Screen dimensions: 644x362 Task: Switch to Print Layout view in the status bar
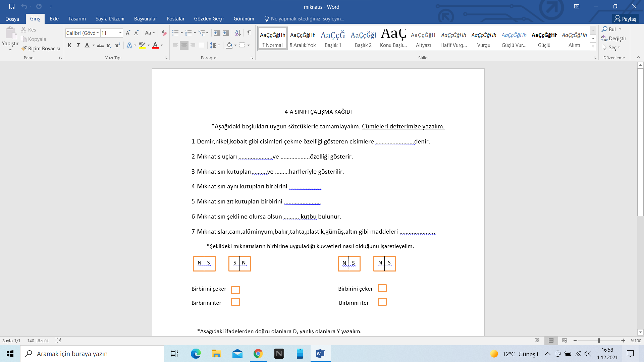tap(551, 341)
